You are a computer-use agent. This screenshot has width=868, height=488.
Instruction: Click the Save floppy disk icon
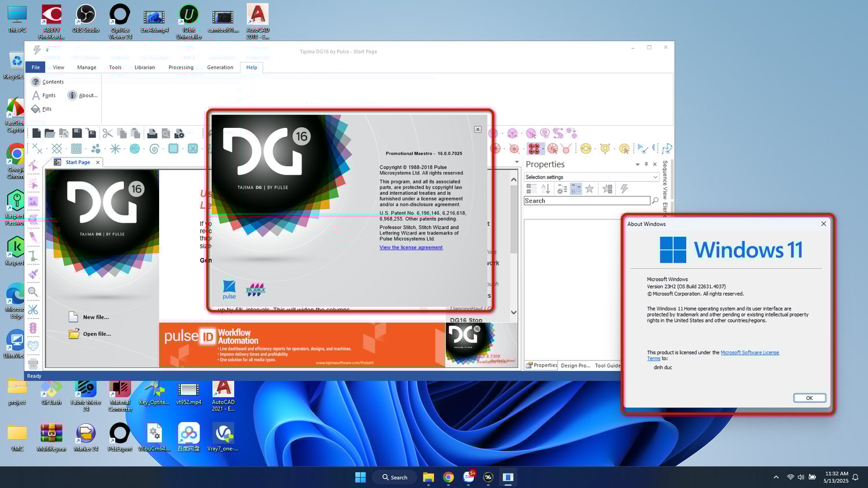[77, 134]
